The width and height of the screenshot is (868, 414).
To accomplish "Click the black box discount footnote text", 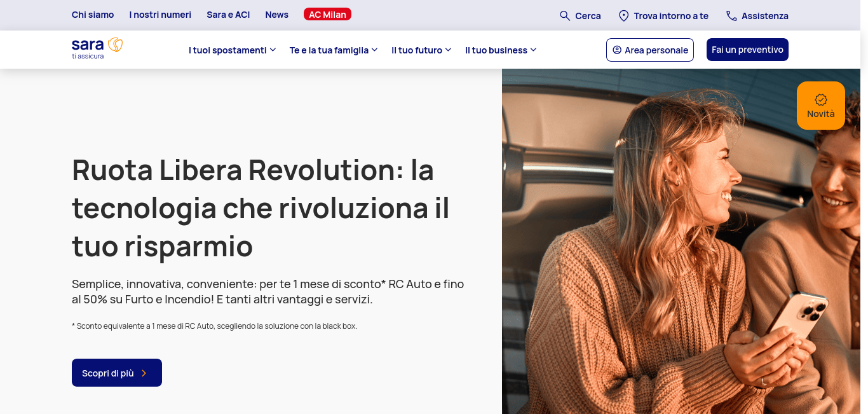I will click(x=215, y=326).
